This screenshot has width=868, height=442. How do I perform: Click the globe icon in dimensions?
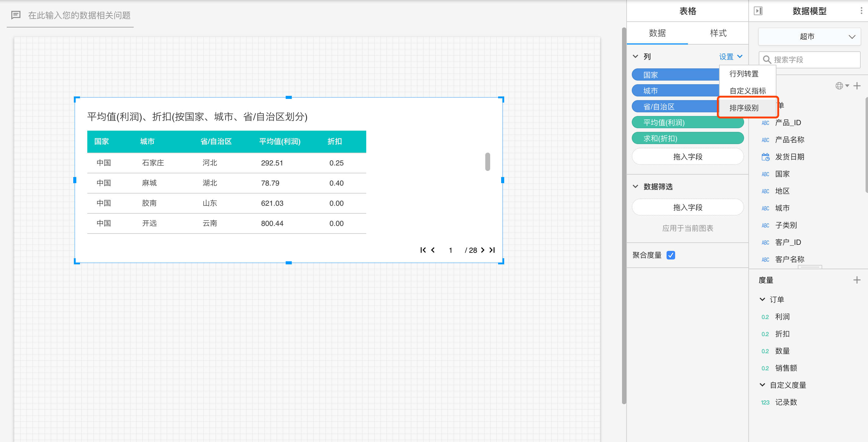tap(839, 86)
